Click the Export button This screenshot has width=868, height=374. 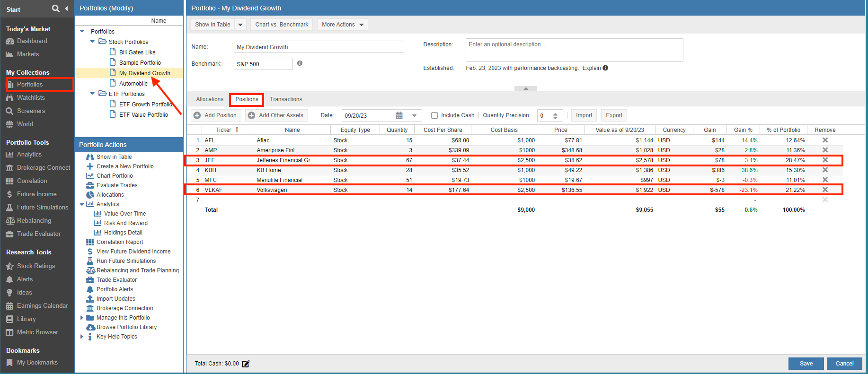coord(614,115)
